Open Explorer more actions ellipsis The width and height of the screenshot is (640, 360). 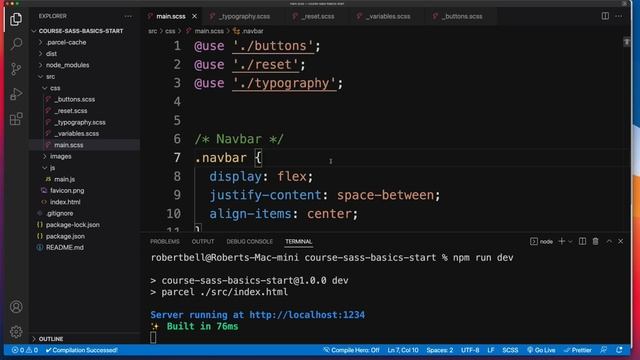[128, 16]
